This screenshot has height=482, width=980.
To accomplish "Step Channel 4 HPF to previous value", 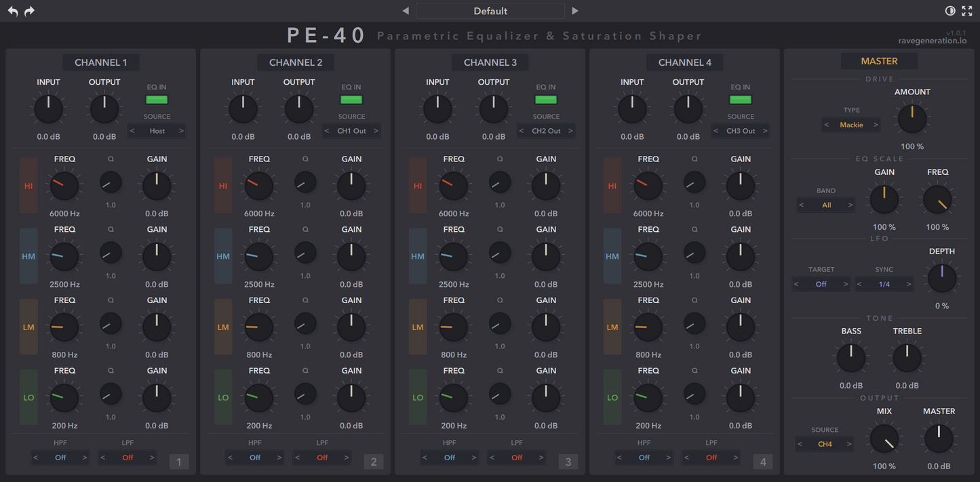I will pyautogui.click(x=619, y=458).
